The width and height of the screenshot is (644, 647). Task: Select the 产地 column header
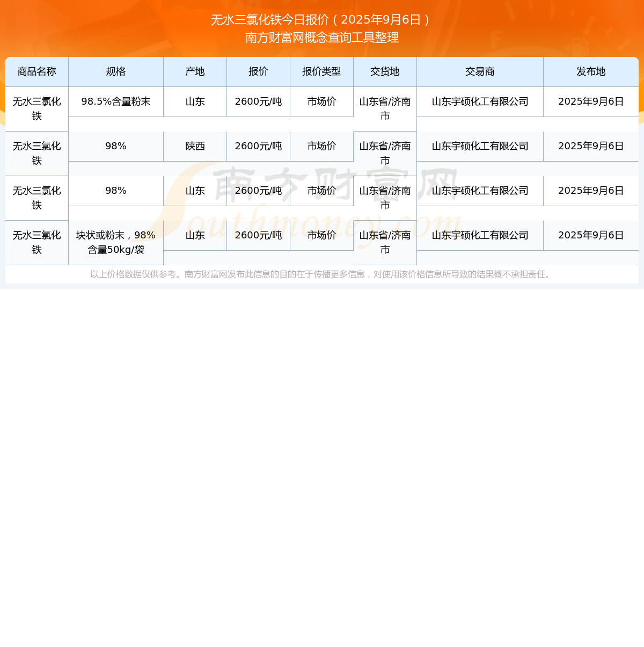(195, 71)
